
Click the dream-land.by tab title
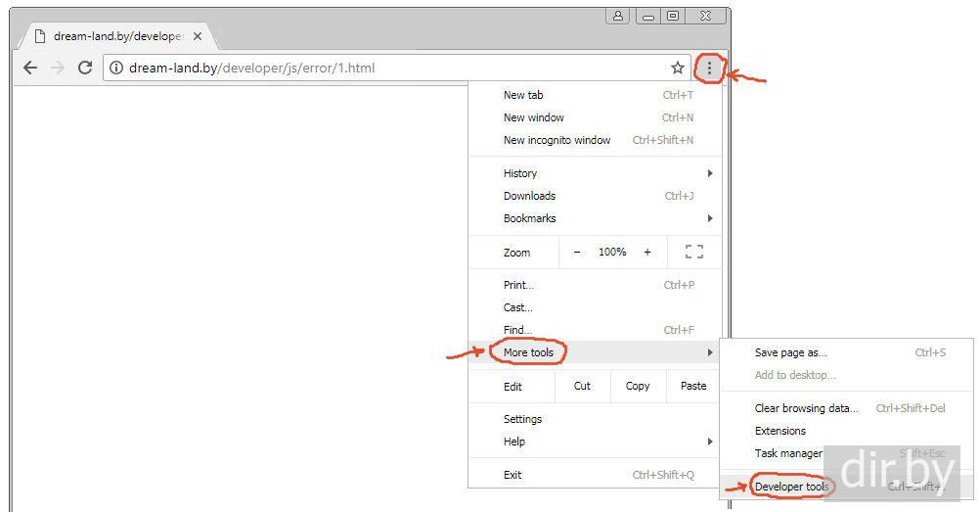[117, 36]
